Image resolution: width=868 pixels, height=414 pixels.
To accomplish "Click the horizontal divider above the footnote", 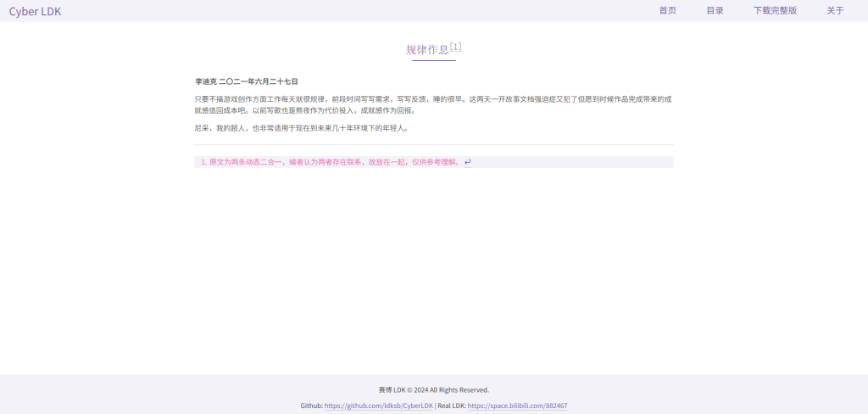I will [433, 145].
